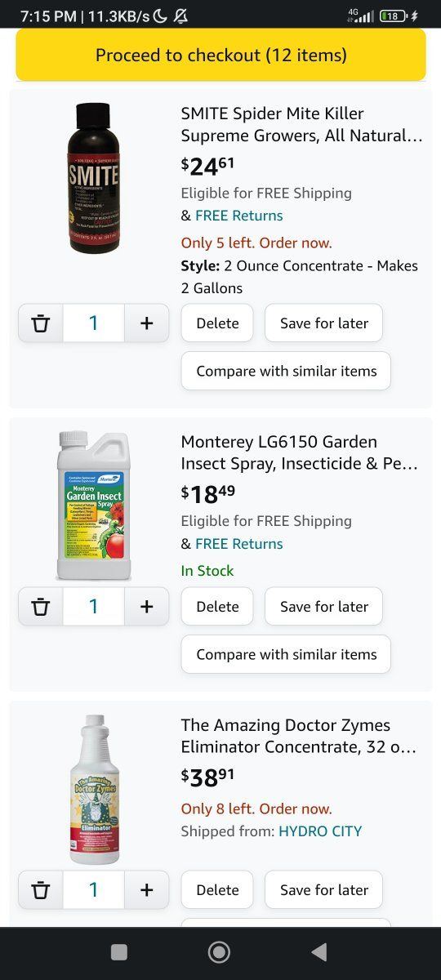Save SMITE Spider Mite Killer for later
Screen dimensions: 441x980
[x=324, y=323]
